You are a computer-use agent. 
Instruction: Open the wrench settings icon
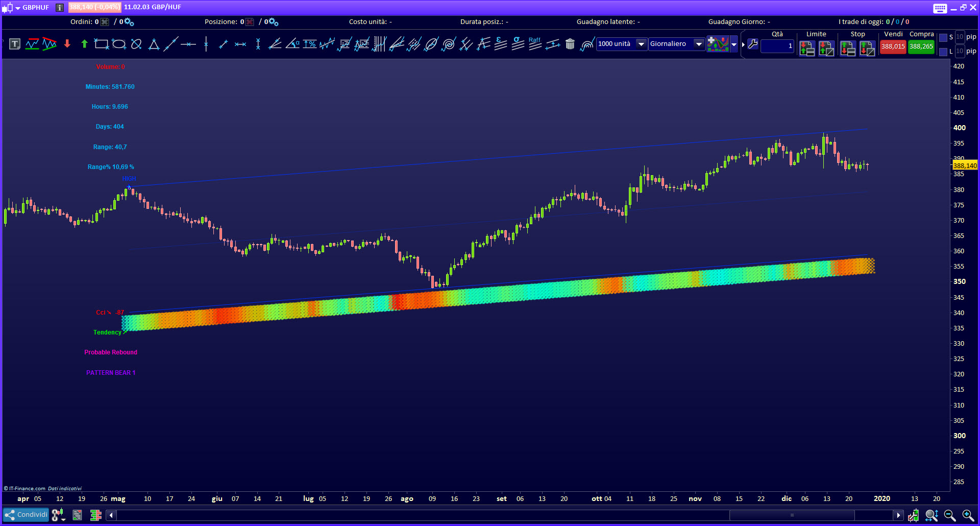click(x=753, y=44)
